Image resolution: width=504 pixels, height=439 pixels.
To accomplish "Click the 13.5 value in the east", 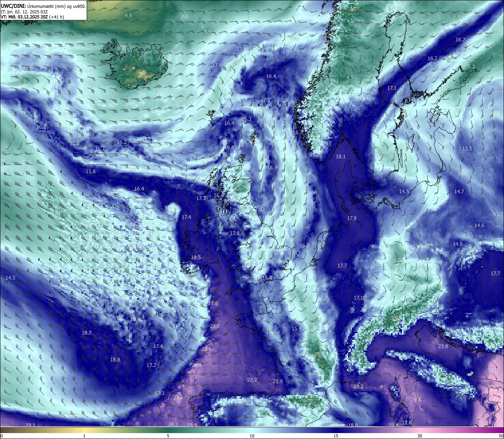I will [467, 148].
